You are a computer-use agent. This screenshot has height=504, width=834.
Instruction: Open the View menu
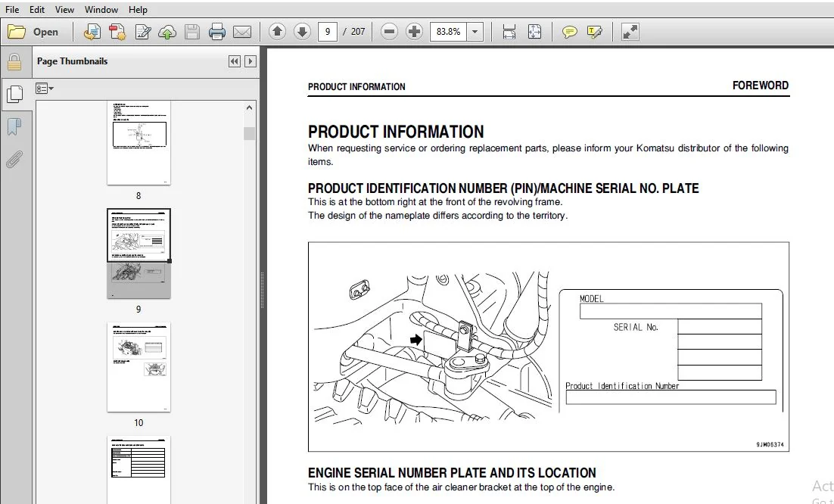coord(64,10)
